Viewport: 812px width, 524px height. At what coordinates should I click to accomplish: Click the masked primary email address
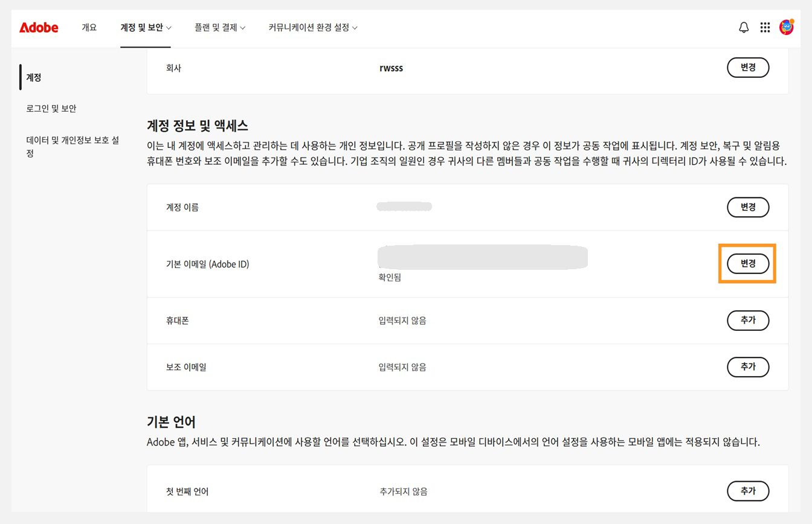[482, 258]
